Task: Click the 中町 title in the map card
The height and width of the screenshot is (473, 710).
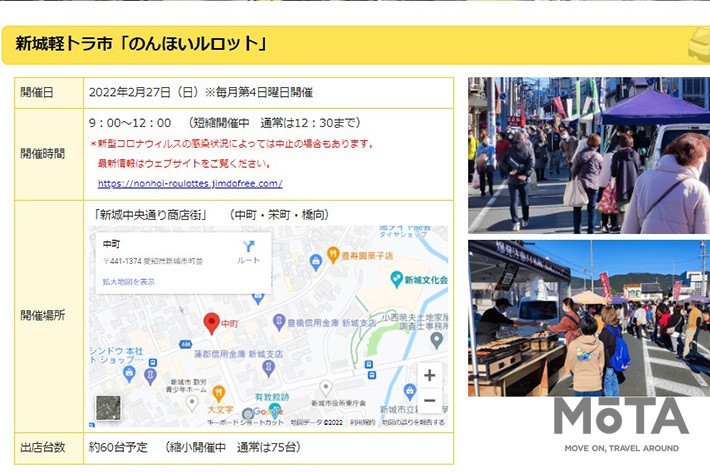Action: 111,244
